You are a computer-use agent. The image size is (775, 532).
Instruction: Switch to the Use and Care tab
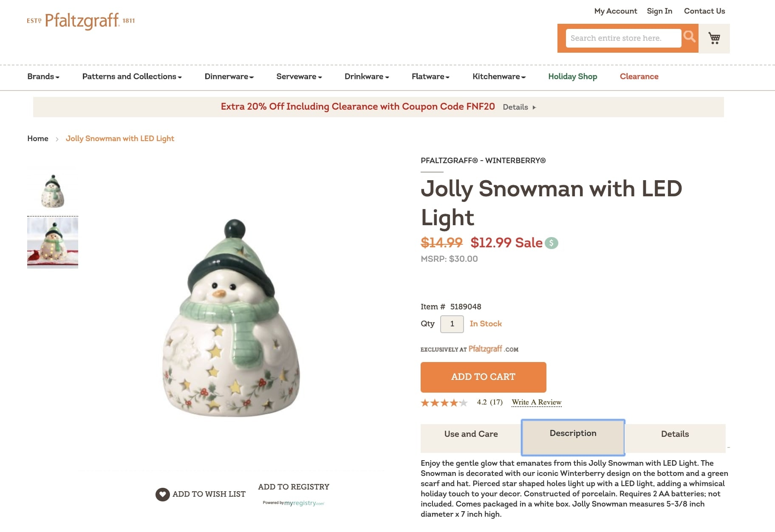(x=471, y=434)
